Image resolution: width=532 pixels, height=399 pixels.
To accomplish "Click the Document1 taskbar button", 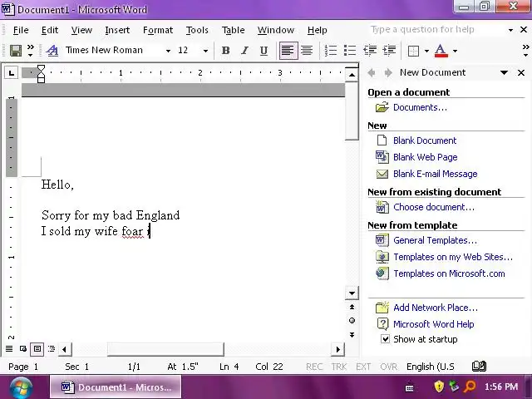I will (116, 387).
